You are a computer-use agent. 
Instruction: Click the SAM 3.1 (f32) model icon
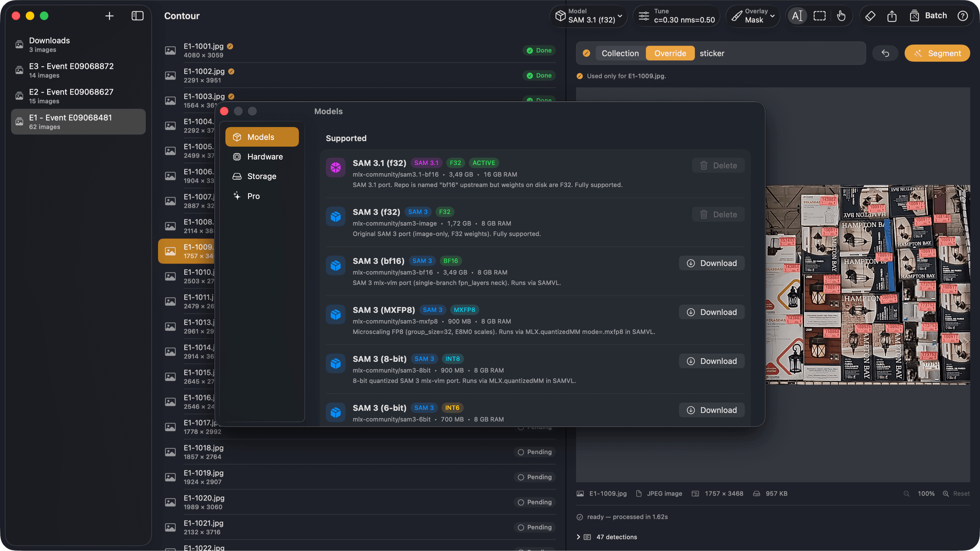[336, 167]
